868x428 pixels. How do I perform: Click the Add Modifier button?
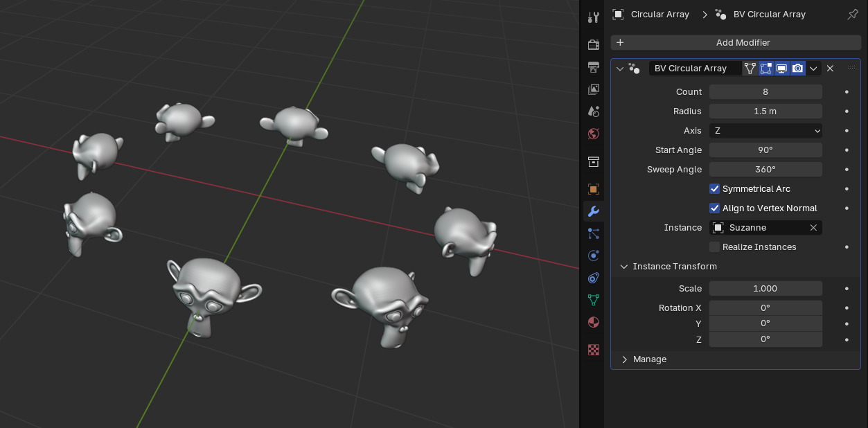click(x=736, y=42)
